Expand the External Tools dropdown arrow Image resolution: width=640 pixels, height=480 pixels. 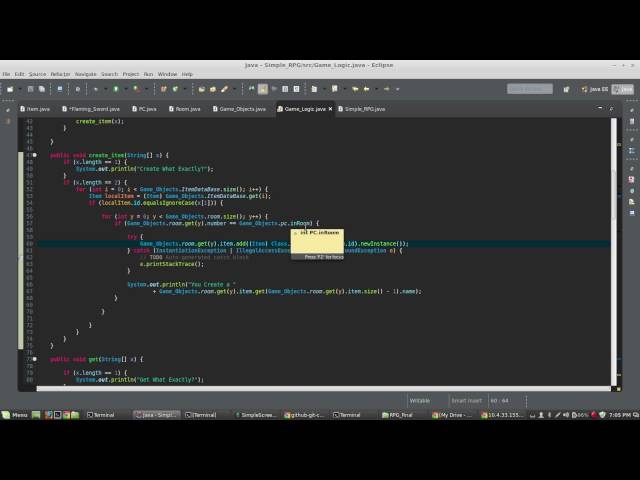coord(146,89)
